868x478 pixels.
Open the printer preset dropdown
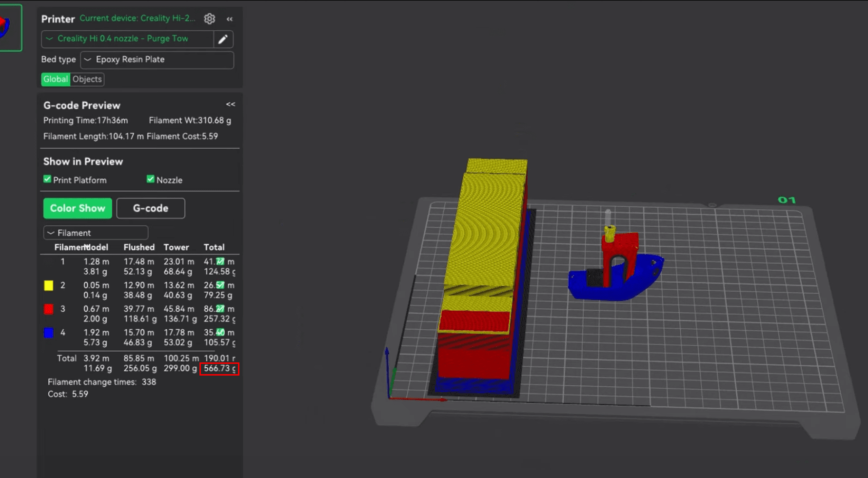pyautogui.click(x=128, y=39)
